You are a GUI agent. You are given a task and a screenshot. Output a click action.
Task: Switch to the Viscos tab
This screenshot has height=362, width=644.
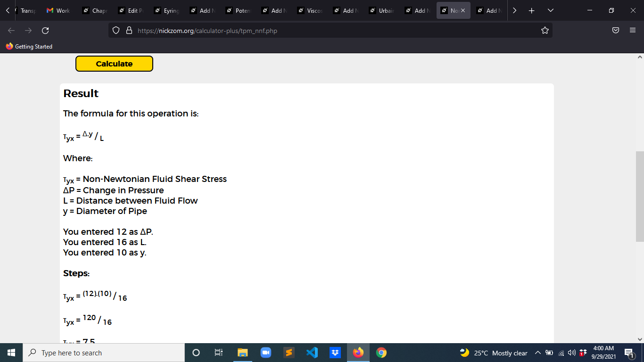coord(310,10)
